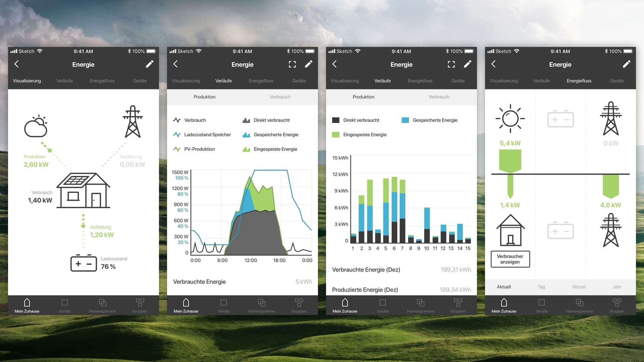Tap the Verbraucher anzeigen button
Screen dimensions: 644x362
pyautogui.click(x=510, y=259)
